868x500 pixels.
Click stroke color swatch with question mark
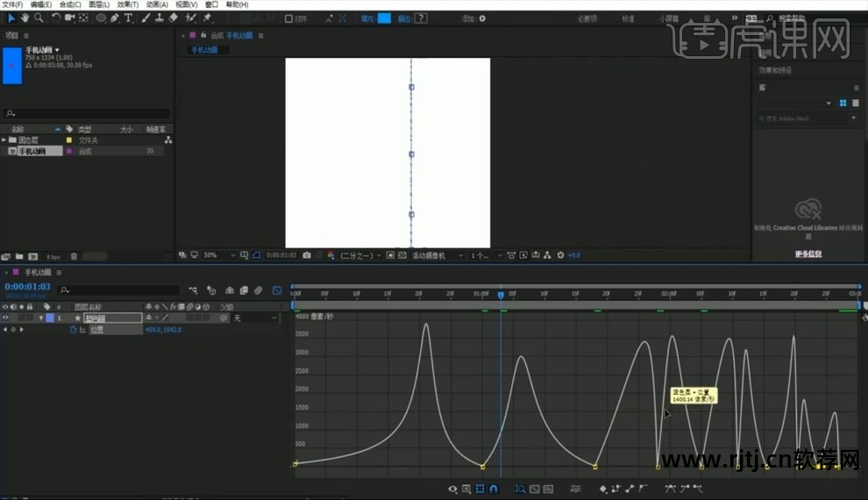[x=421, y=18]
